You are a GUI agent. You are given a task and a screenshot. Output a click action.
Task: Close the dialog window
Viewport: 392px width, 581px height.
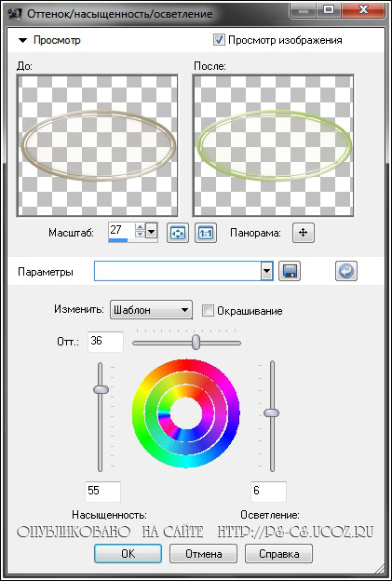(x=362, y=10)
